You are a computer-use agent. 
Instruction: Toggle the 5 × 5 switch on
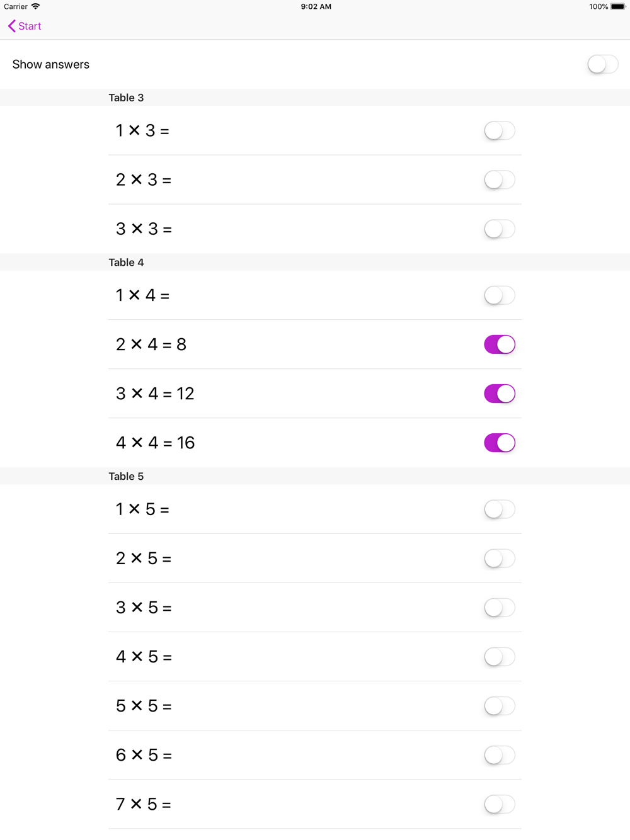point(499,706)
